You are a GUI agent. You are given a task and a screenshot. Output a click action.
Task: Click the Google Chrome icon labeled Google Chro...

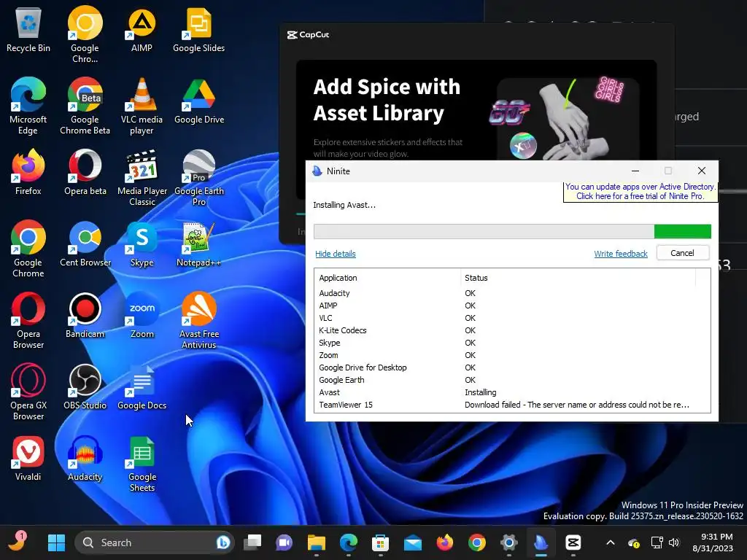(85, 35)
